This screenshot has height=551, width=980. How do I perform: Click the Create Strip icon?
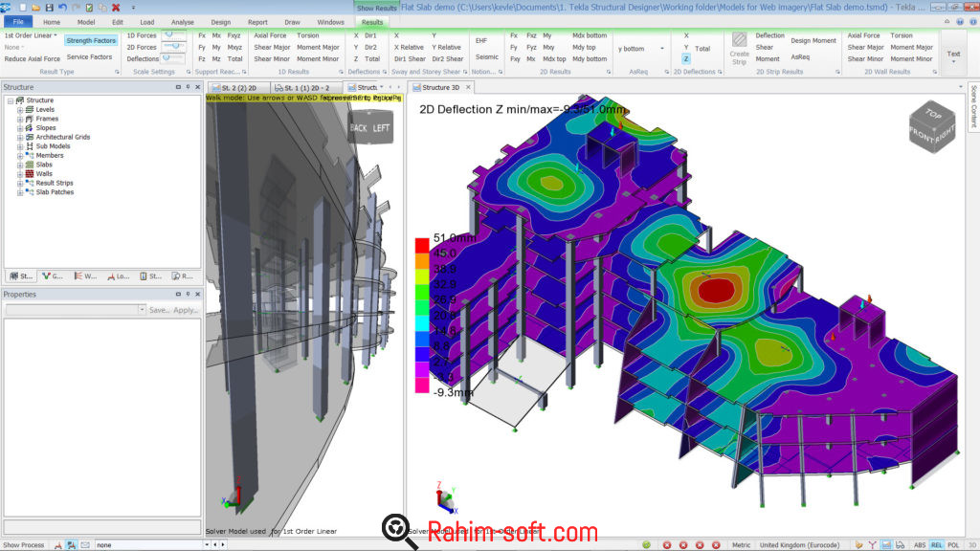(740, 40)
